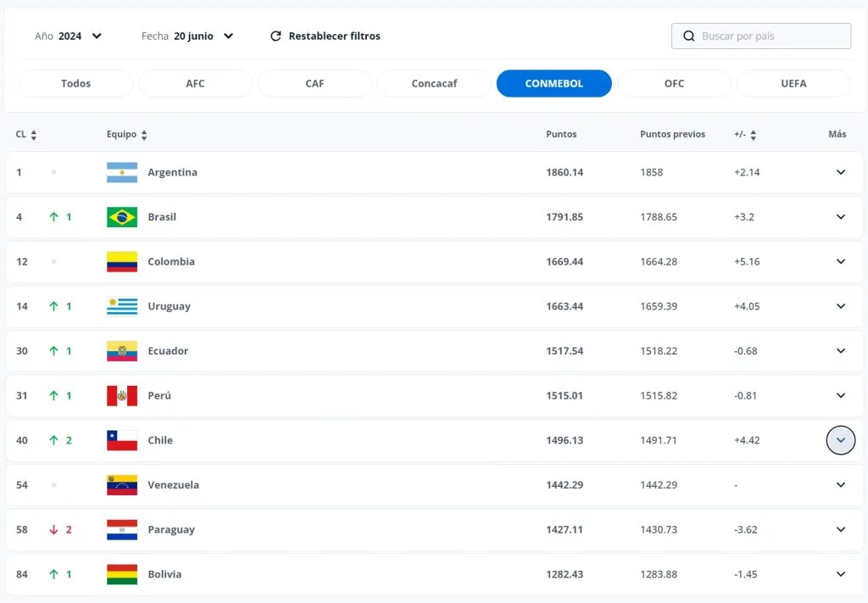Click Uruguay's previous points 1659.39
The image size is (868, 603).
(x=659, y=306)
